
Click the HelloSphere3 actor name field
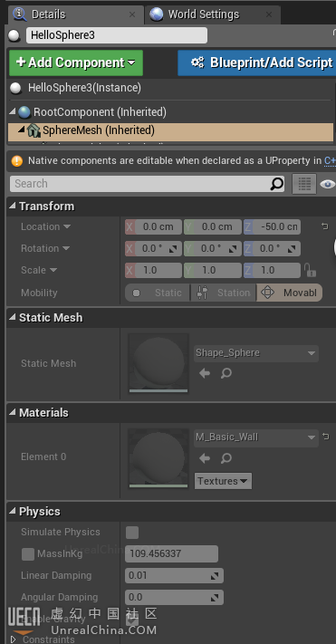point(117,35)
